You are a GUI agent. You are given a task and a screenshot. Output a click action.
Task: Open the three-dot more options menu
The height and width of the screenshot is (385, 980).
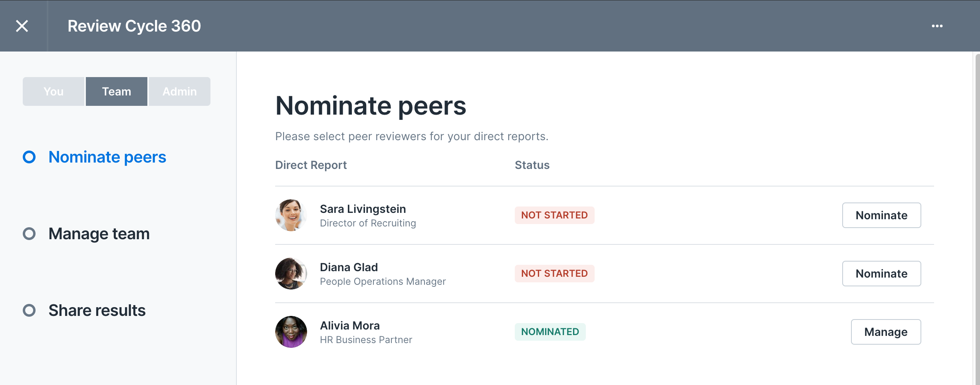click(937, 26)
